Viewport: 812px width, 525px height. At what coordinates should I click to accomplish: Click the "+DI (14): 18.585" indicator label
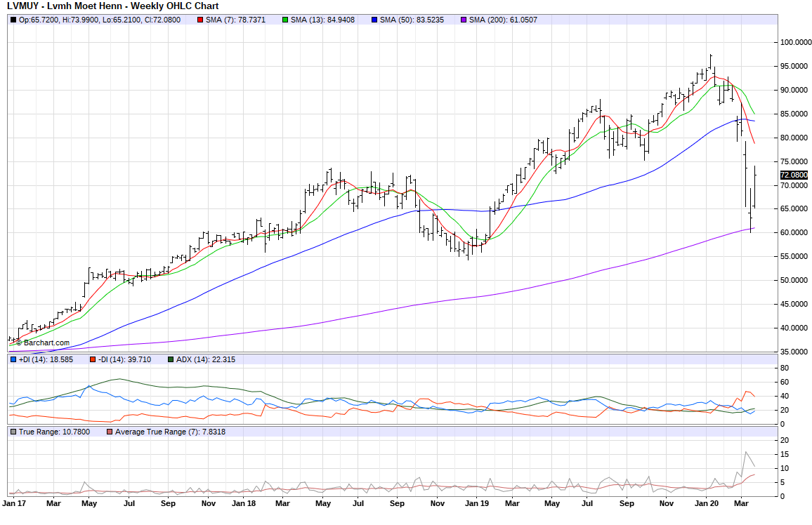click(46, 359)
